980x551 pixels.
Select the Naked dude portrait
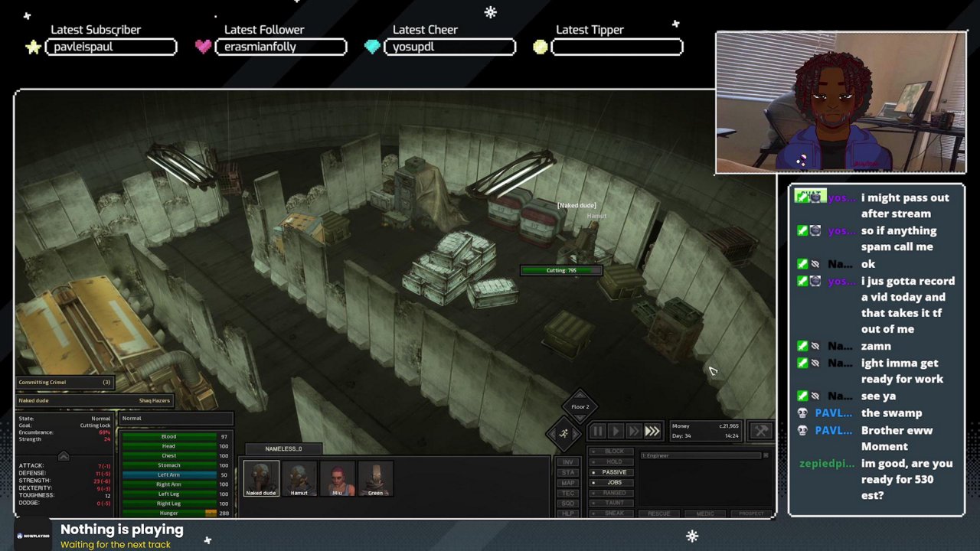tap(261, 478)
